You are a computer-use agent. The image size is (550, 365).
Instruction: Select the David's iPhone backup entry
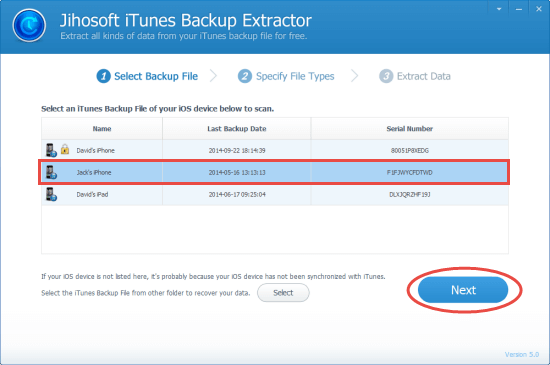275,150
